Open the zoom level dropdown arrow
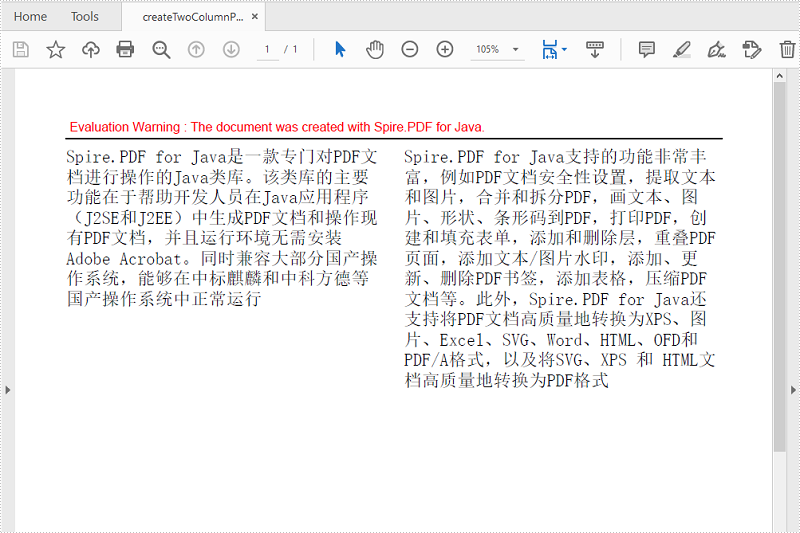The width and height of the screenshot is (800, 533). [x=515, y=49]
